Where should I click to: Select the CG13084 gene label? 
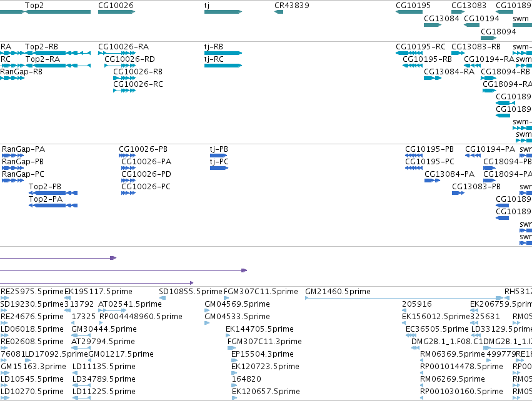pyautogui.click(x=441, y=18)
